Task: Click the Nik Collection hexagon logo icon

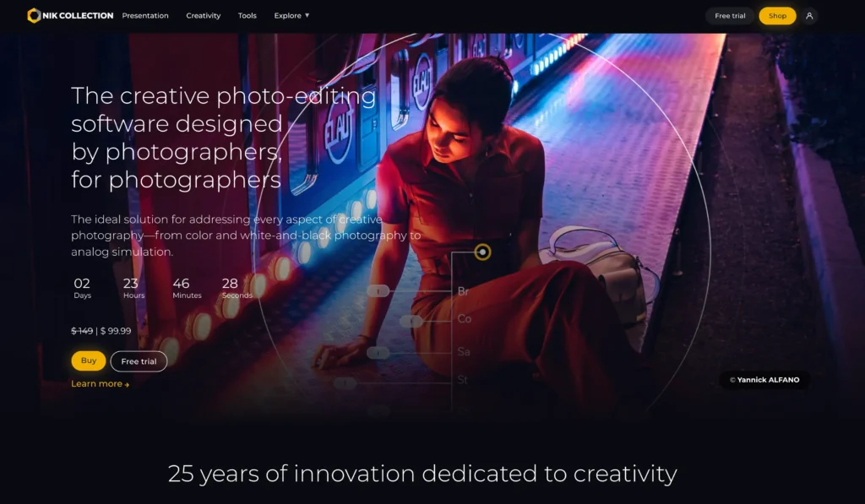Action: [x=34, y=15]
